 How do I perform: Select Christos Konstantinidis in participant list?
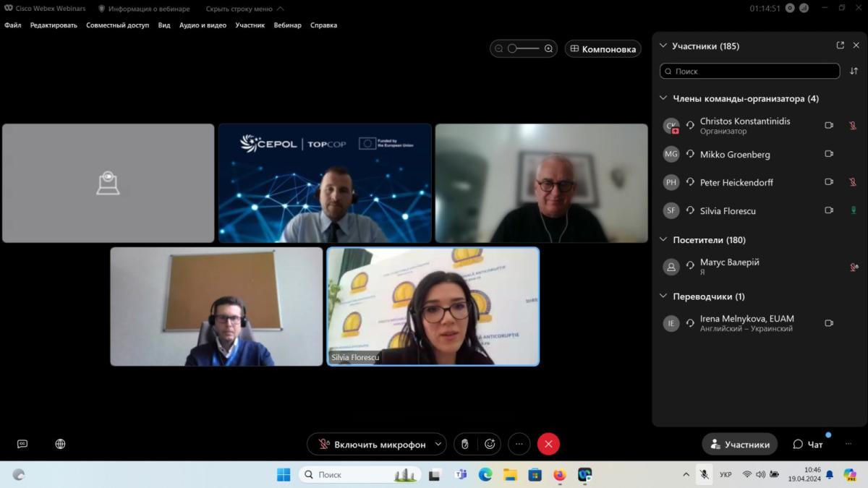click(759, 126)
